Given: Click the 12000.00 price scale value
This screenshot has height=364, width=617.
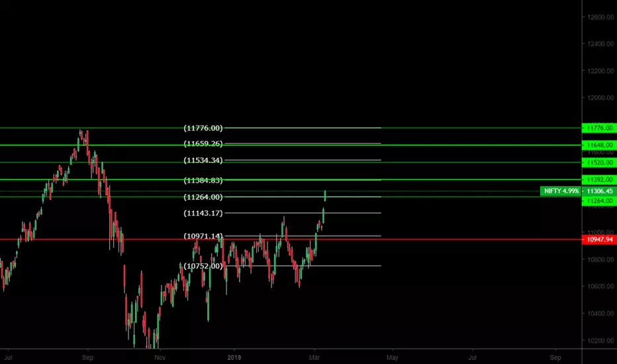Looking at the screenshot, I should (x=600, y=97).
